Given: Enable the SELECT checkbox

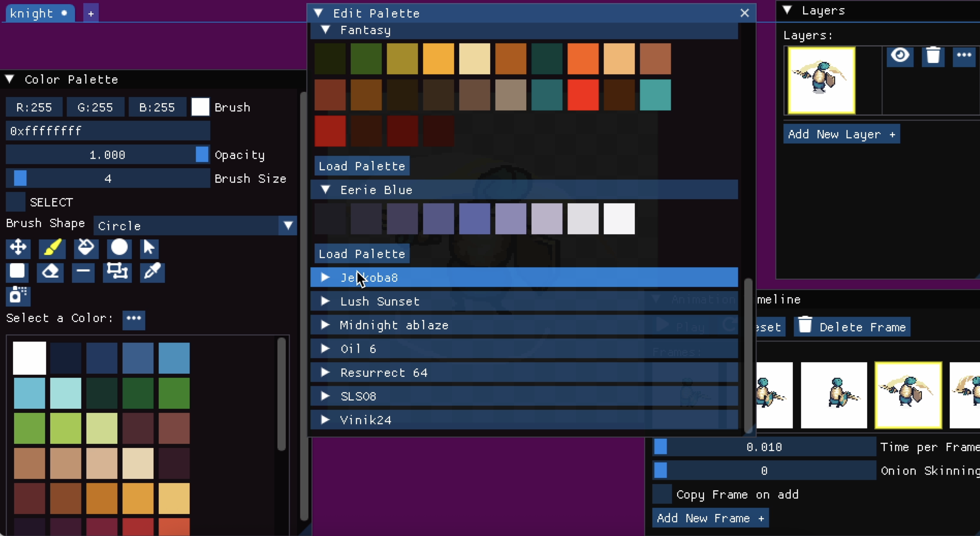Looking at the screenshot, I should (16, 202).
